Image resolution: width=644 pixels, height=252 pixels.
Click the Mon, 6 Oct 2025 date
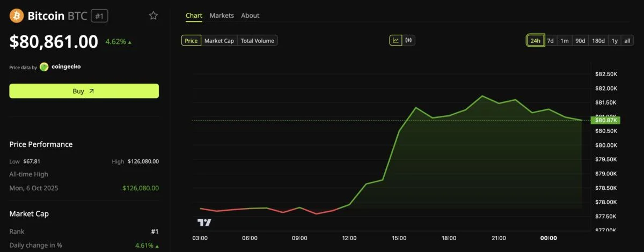pos(34,188)
